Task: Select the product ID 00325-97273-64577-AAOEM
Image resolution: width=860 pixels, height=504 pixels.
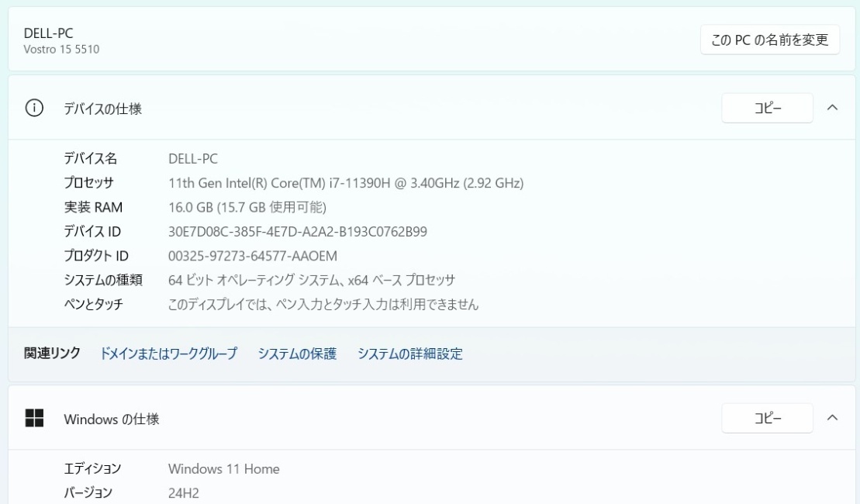Action: pyautogui.click(x=253, y=256)
